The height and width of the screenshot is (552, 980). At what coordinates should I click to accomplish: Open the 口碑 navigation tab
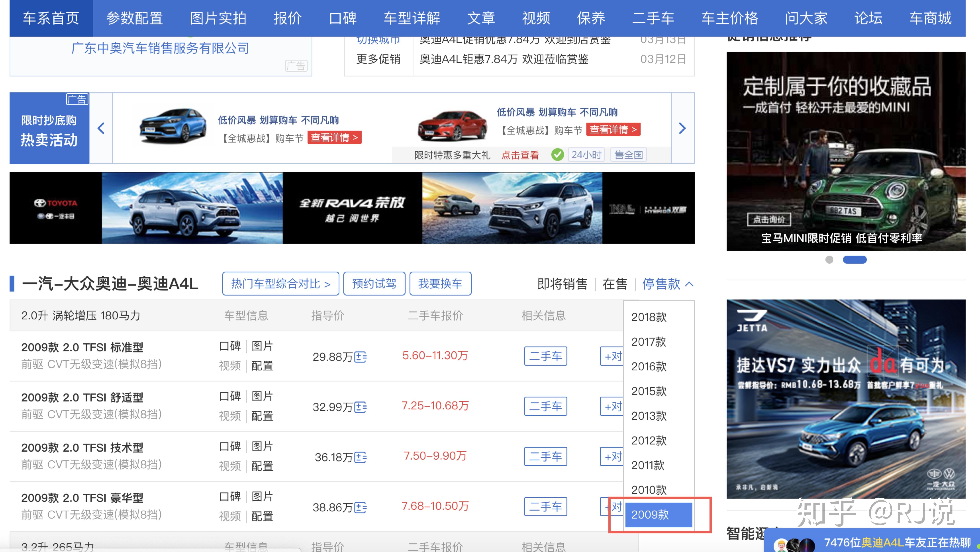pyautogui.click(x=342, y=18)
